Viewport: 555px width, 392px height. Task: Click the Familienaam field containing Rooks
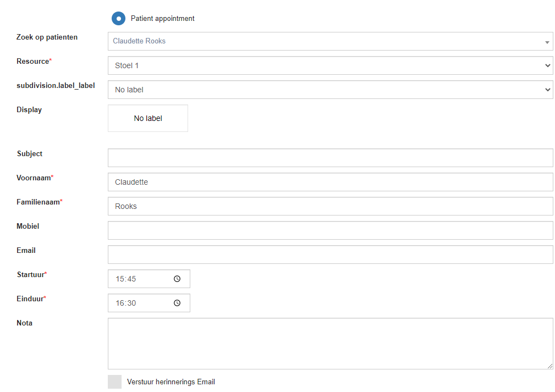coord(330,206)
